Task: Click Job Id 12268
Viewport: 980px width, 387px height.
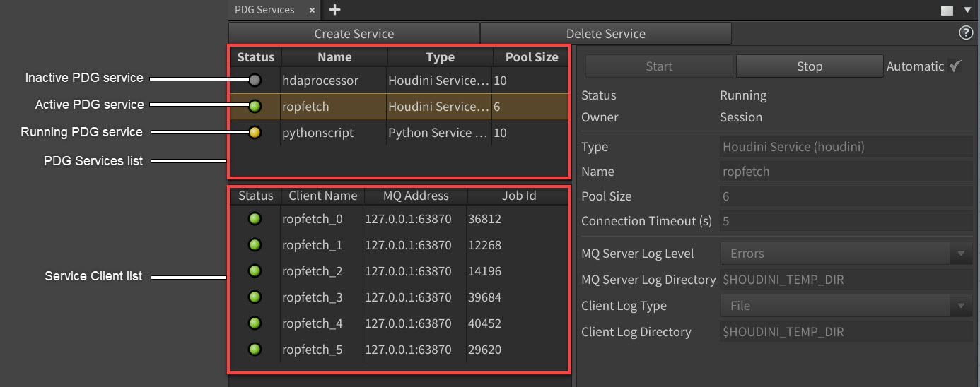Action: pos(484,245)
